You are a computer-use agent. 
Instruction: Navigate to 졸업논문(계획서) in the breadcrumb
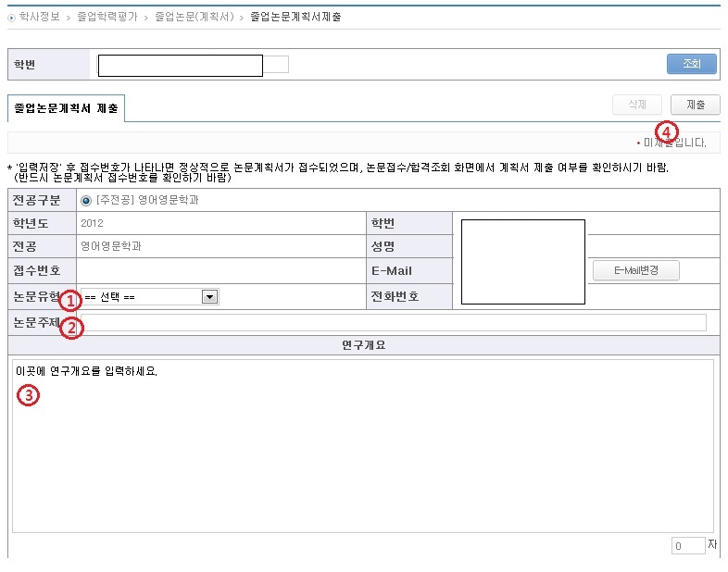pyautogui.click(x=195, y=18)
